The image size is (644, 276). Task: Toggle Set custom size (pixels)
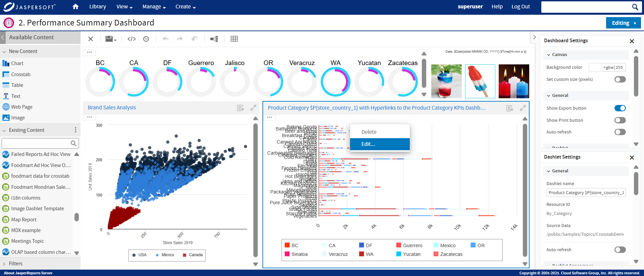[620, 79]
